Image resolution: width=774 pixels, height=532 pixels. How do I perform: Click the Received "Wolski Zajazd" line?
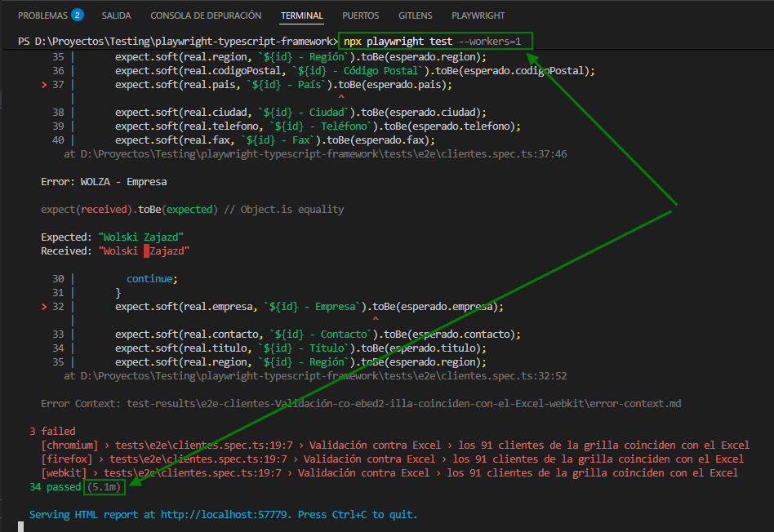click(x=115, y=250)
